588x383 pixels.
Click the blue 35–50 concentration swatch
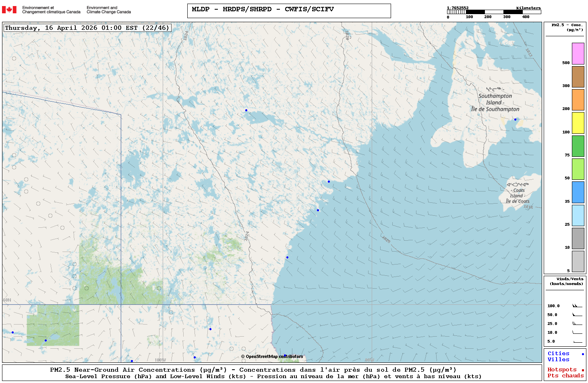tap(578, 192)
